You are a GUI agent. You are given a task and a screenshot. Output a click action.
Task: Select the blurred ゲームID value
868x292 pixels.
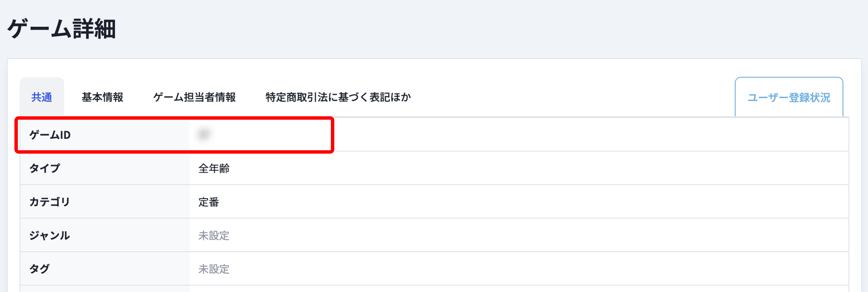pos(204,135)
